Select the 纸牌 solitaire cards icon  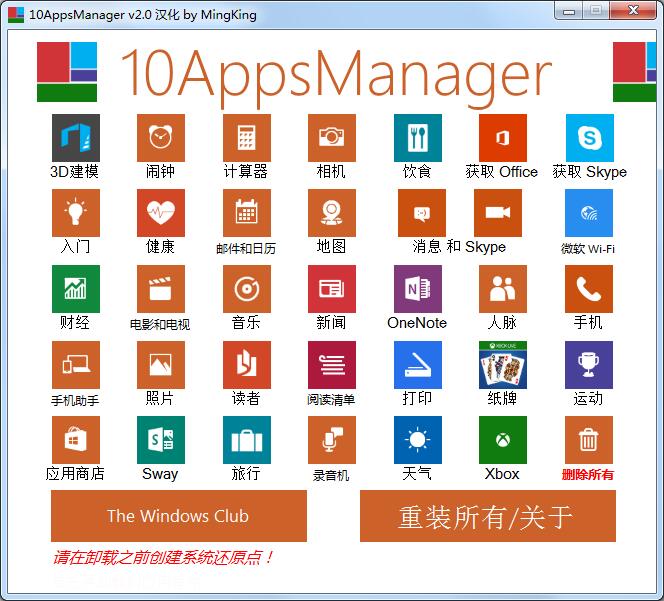click(x=503, y=365)
